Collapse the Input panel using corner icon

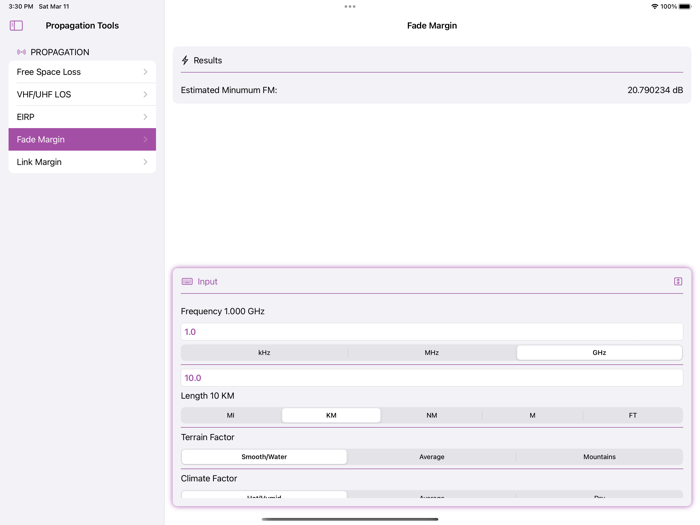coord(677,282)
